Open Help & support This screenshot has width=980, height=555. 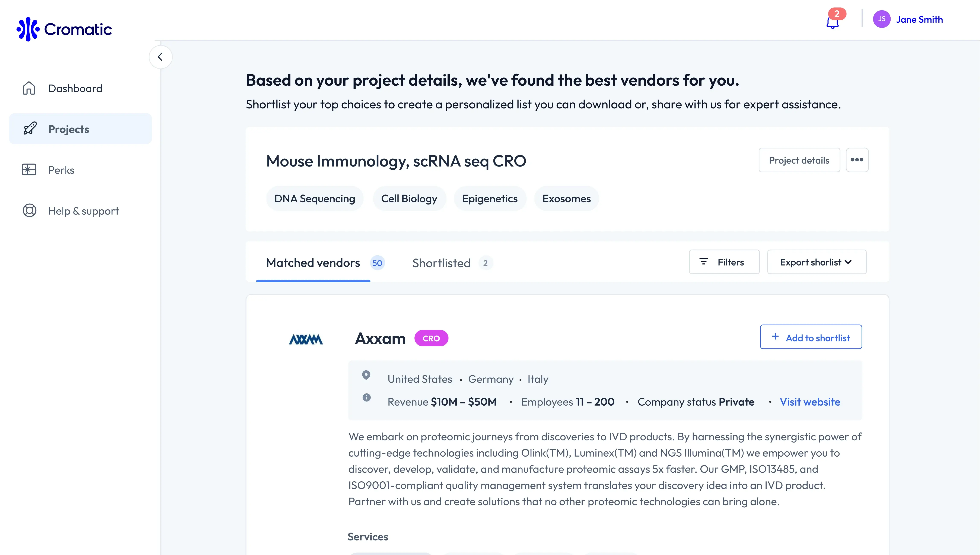83,211
